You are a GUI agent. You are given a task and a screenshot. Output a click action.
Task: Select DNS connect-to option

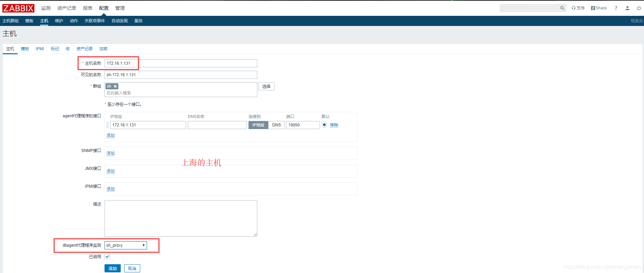(x=276, y=125)
